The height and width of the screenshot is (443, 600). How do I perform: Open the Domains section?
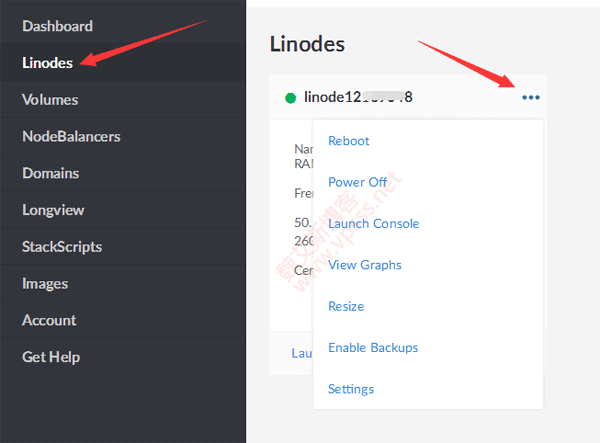(x=51, y=173)
